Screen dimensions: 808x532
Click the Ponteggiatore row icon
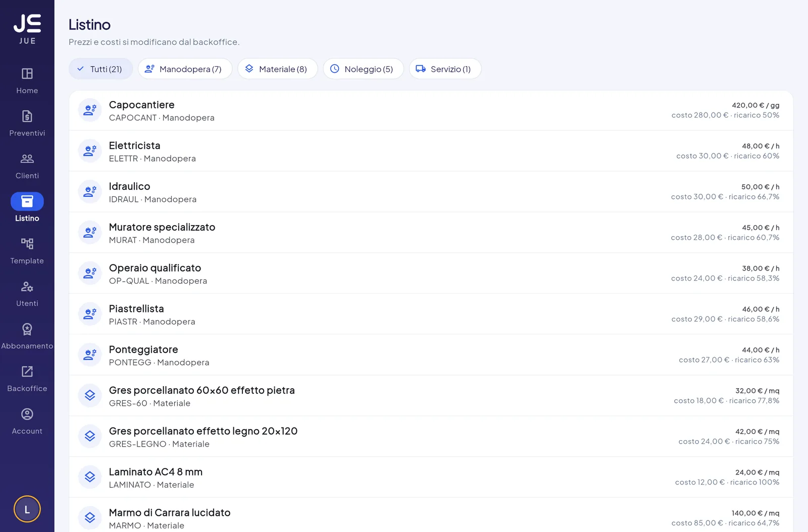pos(90,355)
